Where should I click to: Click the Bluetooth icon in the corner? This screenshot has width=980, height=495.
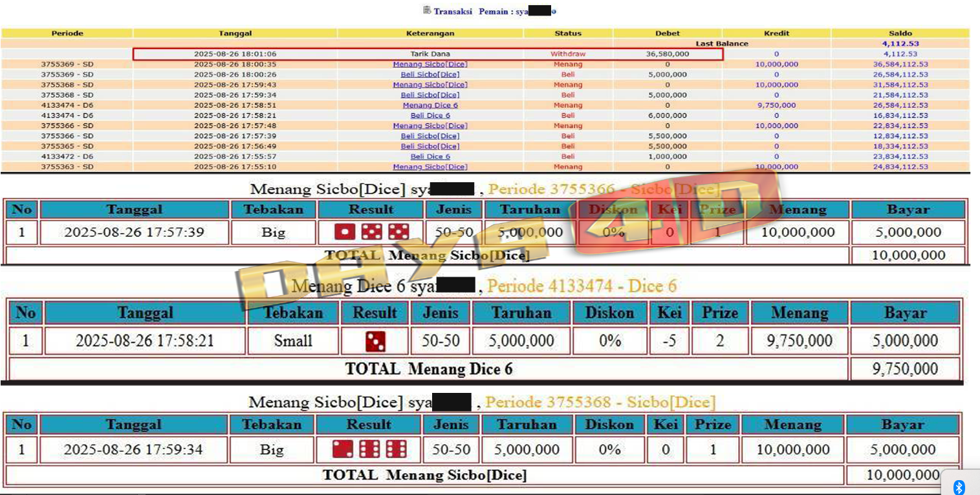click(960, 486)
